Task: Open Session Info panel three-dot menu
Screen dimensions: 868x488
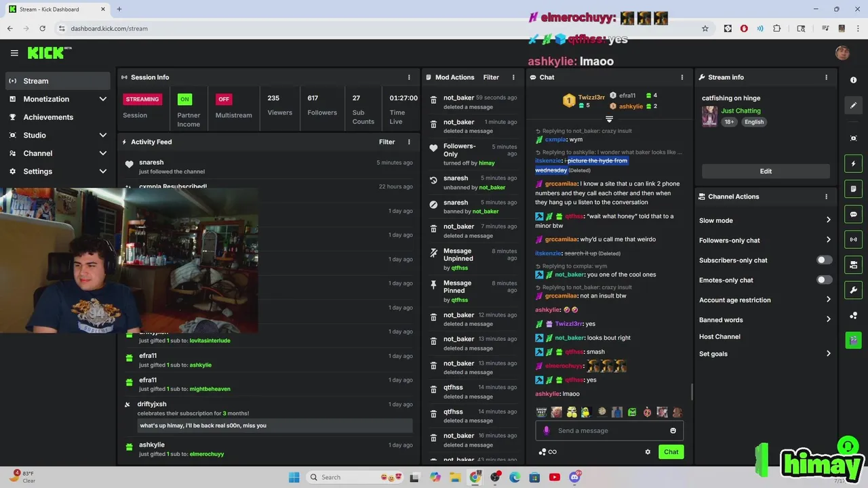Action: click(409, 77)
